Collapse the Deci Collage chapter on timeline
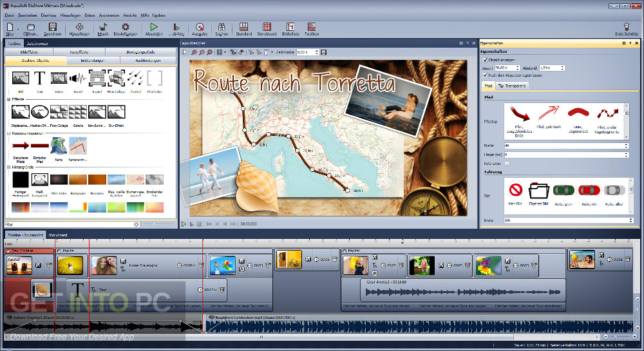This screenshot has width=644, height=351. (x=8, y=251)
